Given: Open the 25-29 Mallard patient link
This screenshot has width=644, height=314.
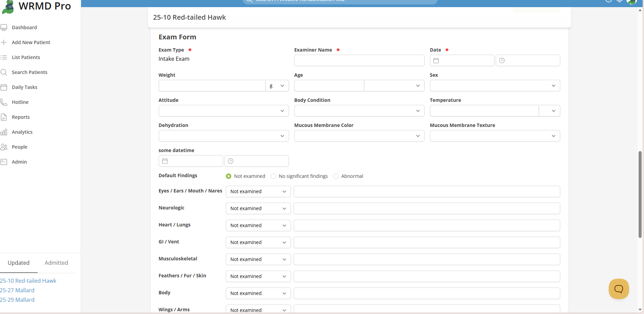Looking at the screenshot, I should coord(17,300).
